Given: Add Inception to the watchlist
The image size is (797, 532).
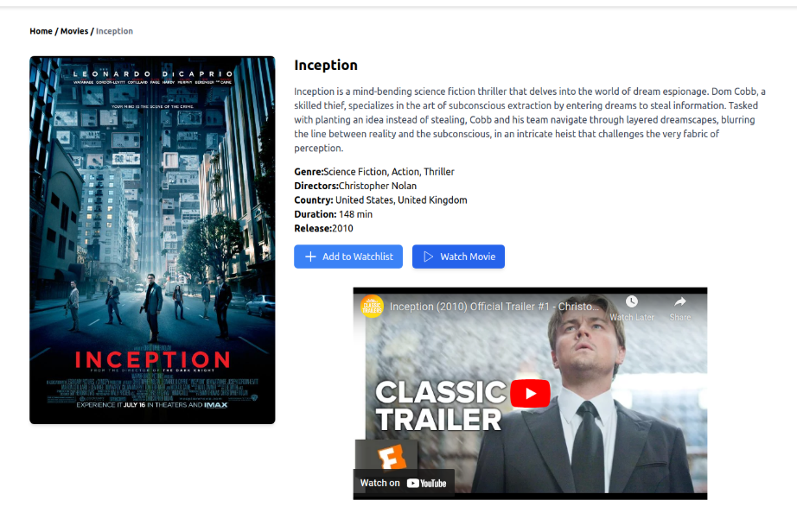Looking at the screenshot, I should point(348,256).
